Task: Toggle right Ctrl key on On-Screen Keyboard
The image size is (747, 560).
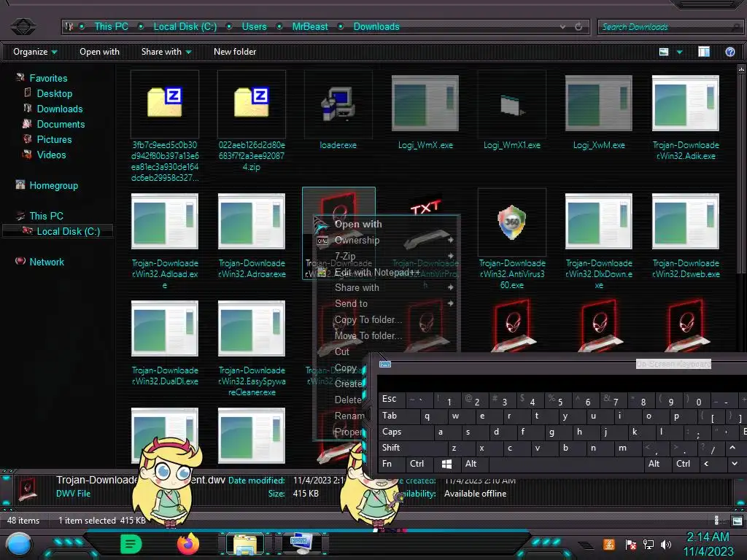Action: (684, 464)
